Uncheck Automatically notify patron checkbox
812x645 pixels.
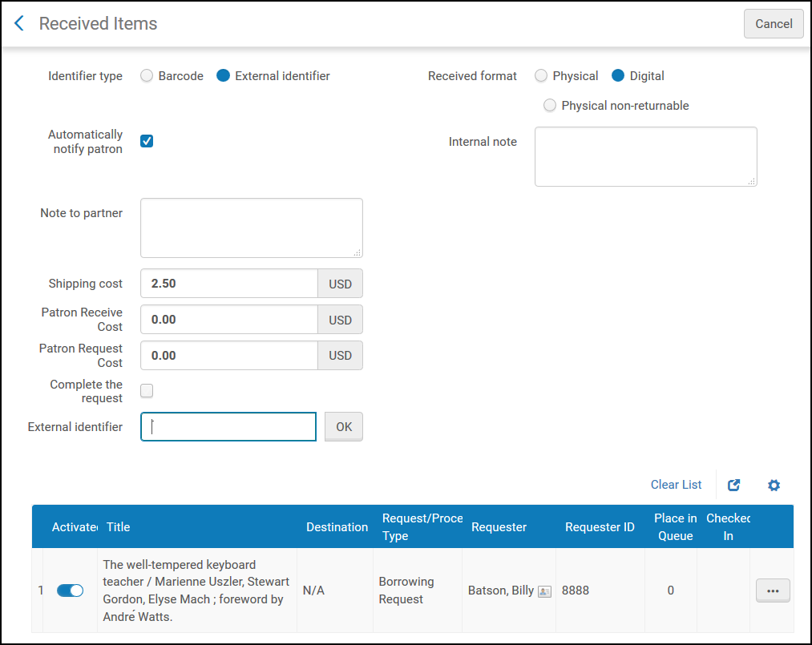147,141
